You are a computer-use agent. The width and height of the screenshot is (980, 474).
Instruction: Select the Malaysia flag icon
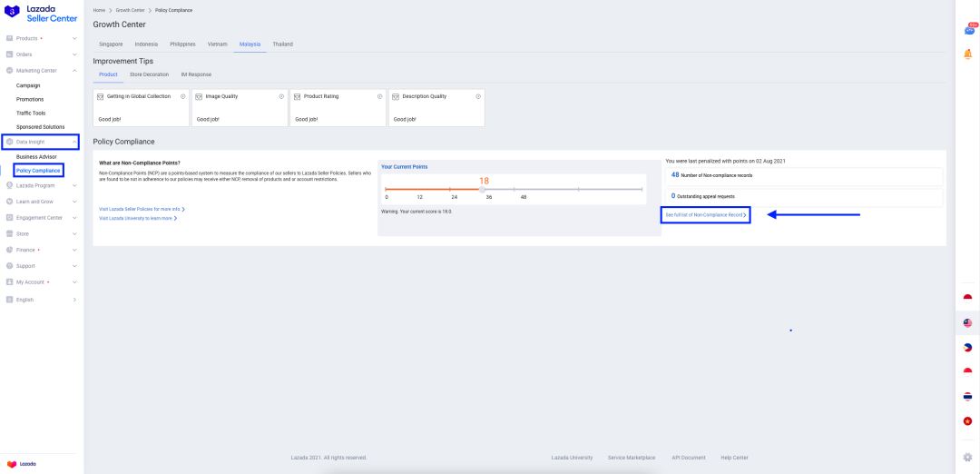point(967,322)
